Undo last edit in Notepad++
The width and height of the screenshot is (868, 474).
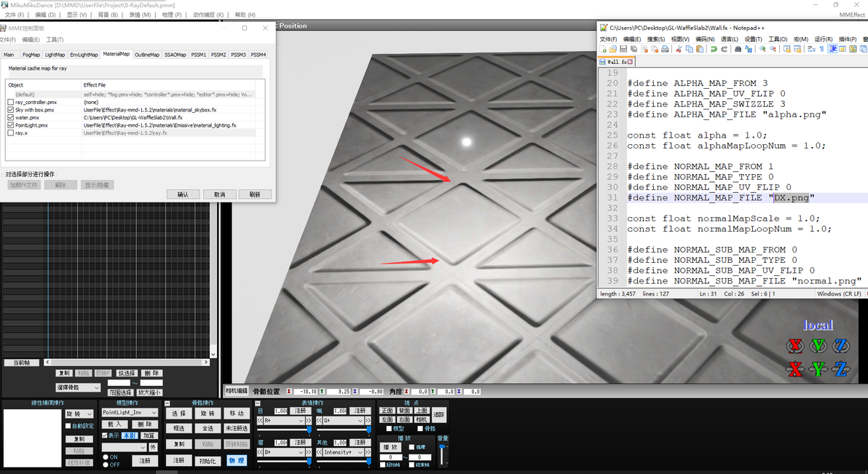click(x=714, y=49)
